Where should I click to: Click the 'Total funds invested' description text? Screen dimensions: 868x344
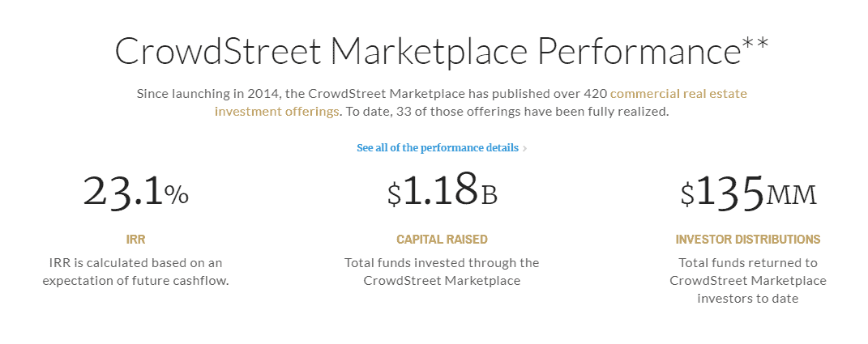[x=442, y=271]
